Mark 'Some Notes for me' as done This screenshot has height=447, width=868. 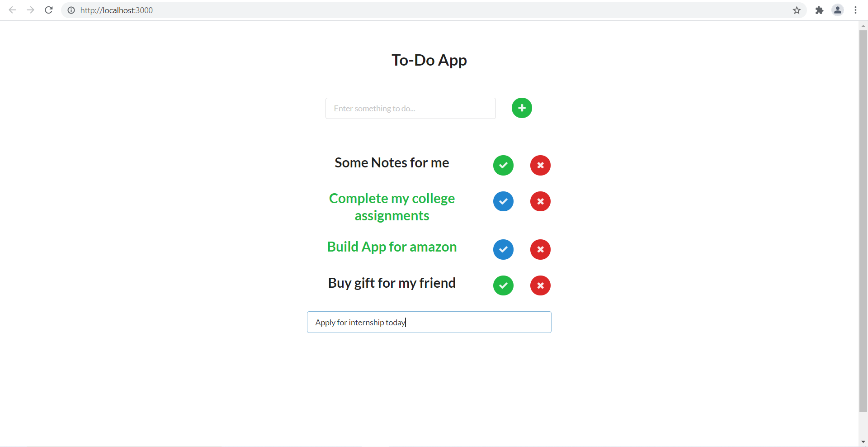coord(503,165)
